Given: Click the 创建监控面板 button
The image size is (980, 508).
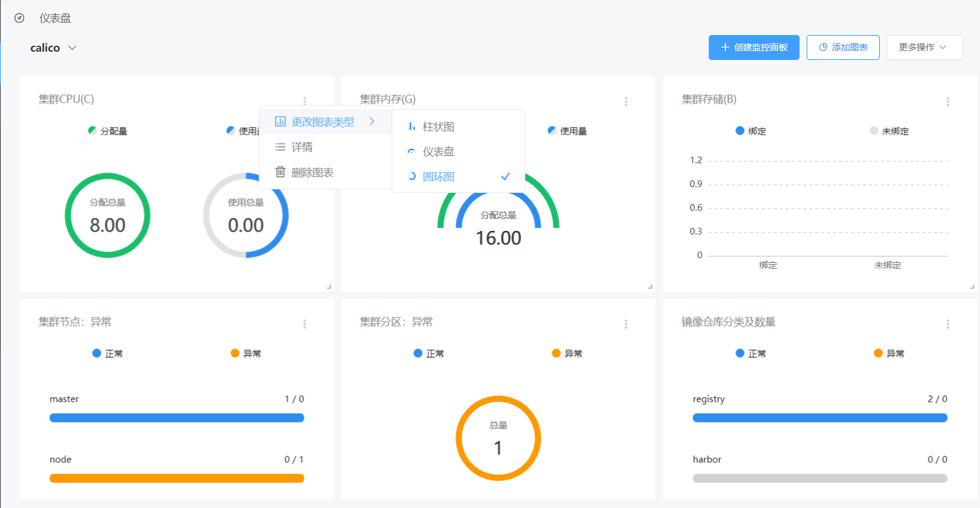Looking at the screenshot, I should 754,47.
